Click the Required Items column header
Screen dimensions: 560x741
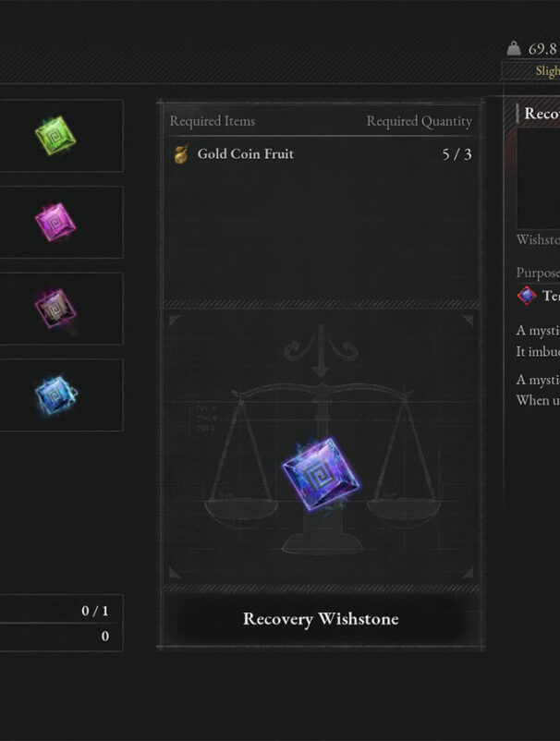213,121
